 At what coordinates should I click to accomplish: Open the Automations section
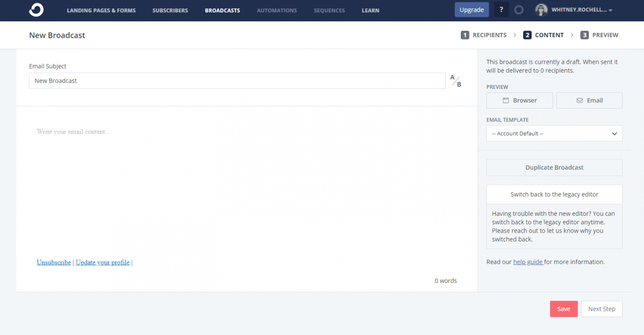click(277, 10)
